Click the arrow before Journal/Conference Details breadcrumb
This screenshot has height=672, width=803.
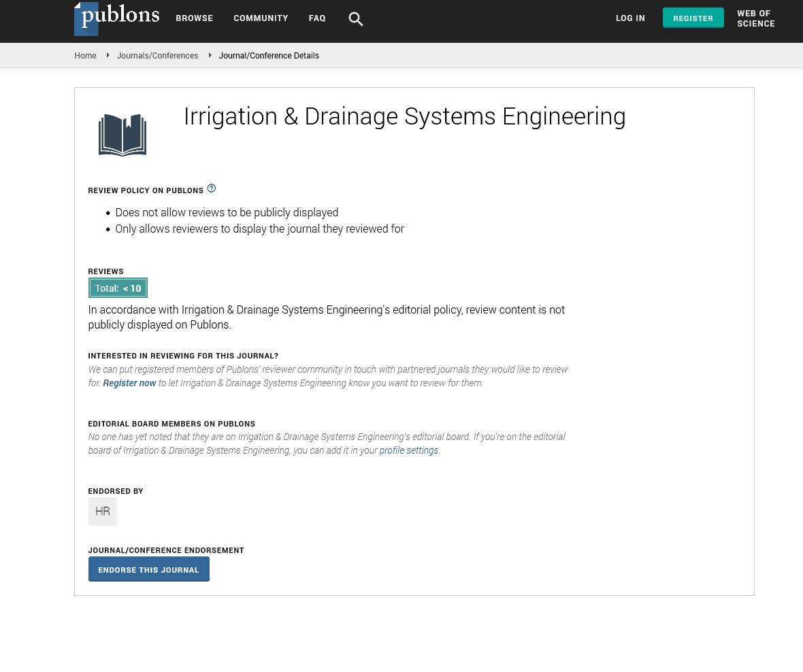(x=210, y=56)
